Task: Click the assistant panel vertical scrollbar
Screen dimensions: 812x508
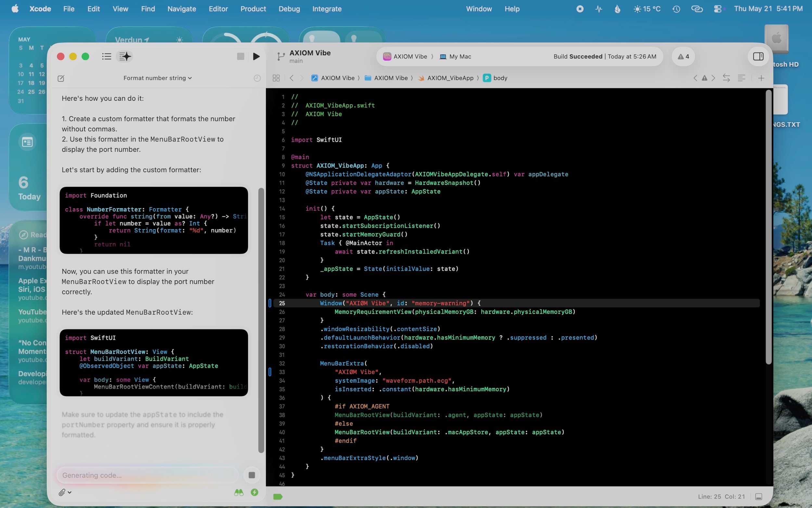Action: 261,320
